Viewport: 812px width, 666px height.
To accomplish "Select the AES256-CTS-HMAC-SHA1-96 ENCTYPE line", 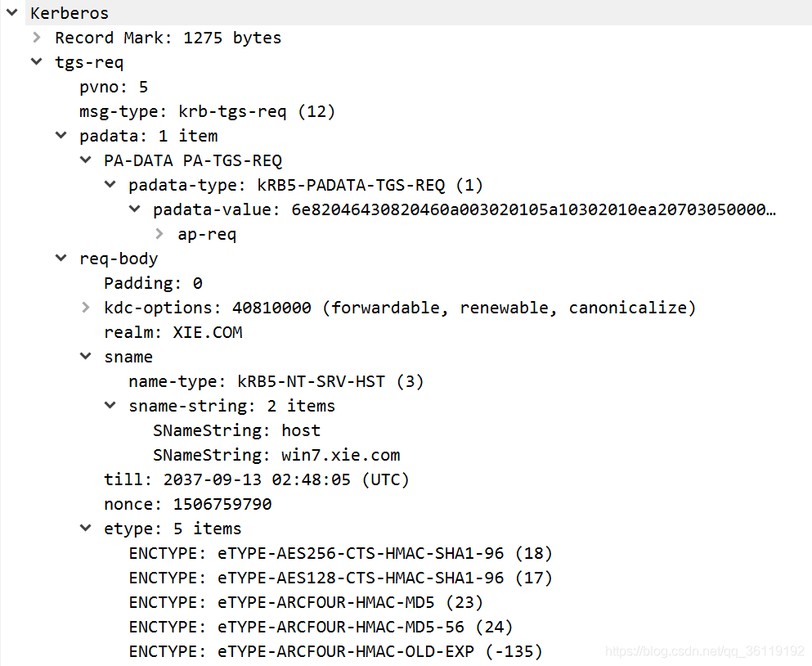I will click(340, 553).
